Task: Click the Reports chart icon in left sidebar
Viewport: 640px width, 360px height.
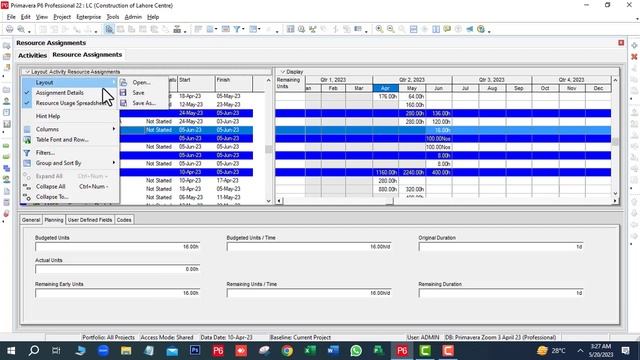Action: [x=7, y=124]
